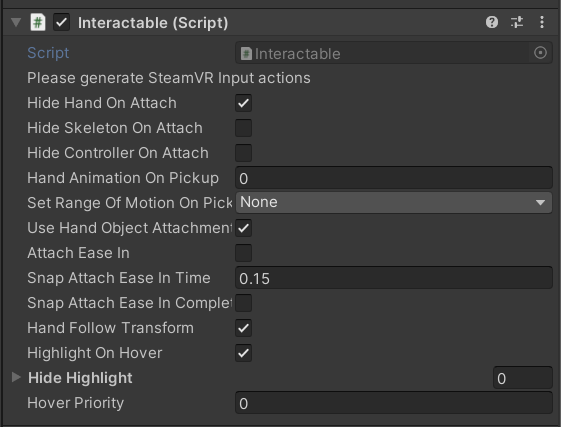This screenshot has width=561, height=427.
Task: Open the Set Range Of Motion dropdown
Action: click(x=394, y=203)
